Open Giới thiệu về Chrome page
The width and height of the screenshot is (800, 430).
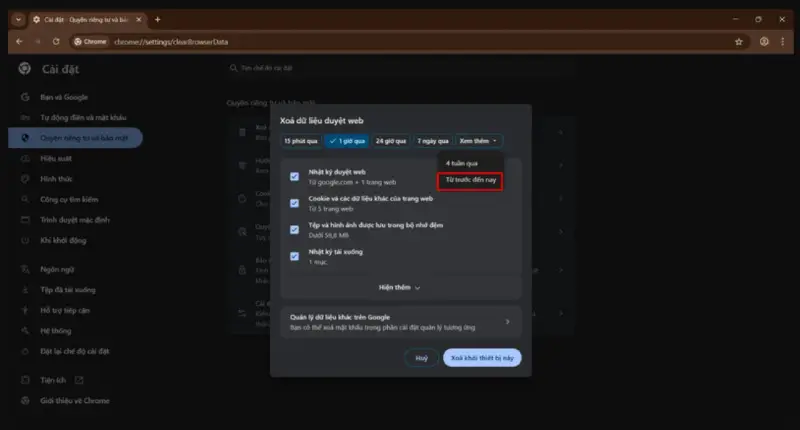[x=75, y=400]
